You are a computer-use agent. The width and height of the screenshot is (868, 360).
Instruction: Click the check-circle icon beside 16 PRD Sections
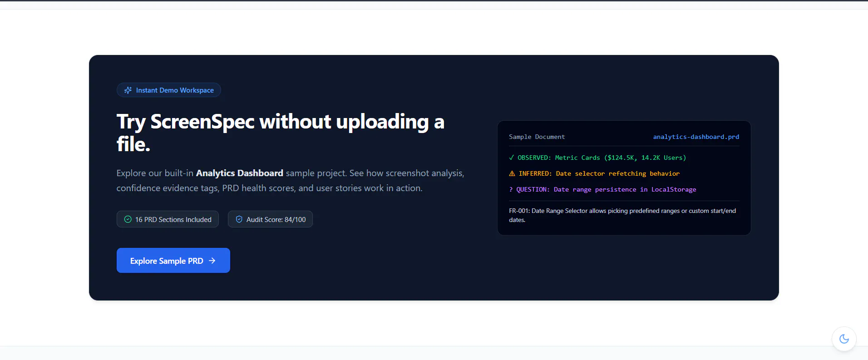(128, 219)
